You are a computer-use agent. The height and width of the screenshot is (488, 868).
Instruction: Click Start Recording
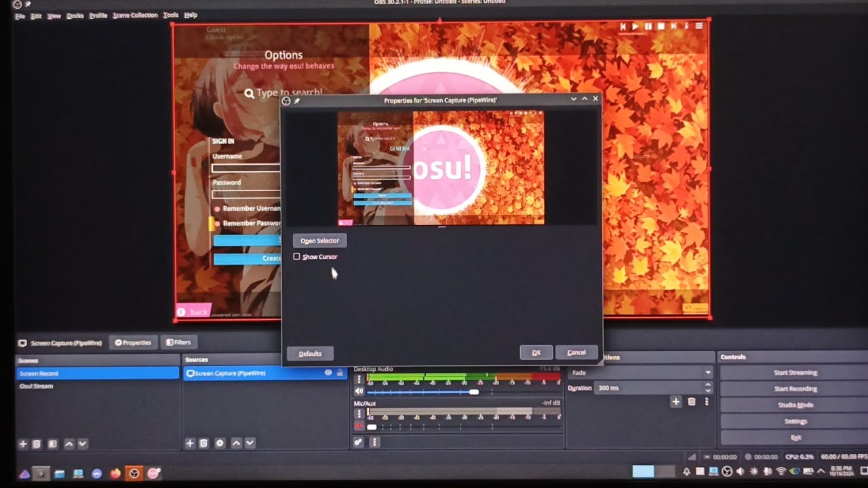point(795,389)
